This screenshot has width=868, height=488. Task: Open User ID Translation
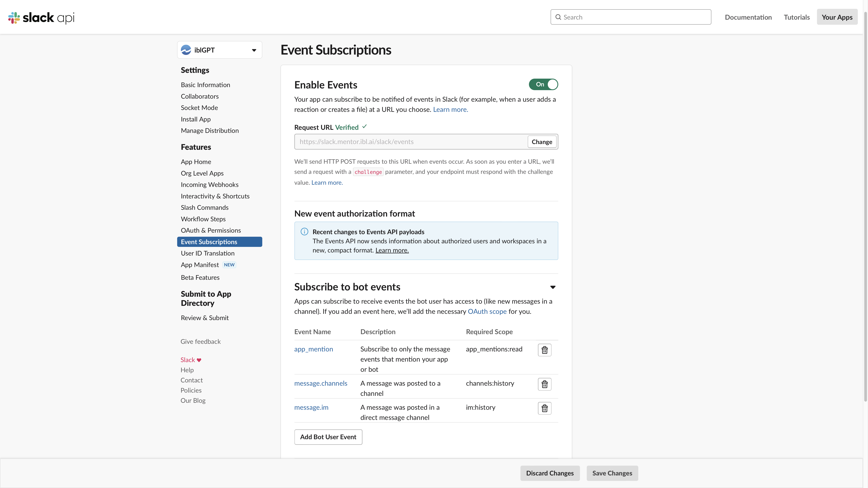coord(207,253)
